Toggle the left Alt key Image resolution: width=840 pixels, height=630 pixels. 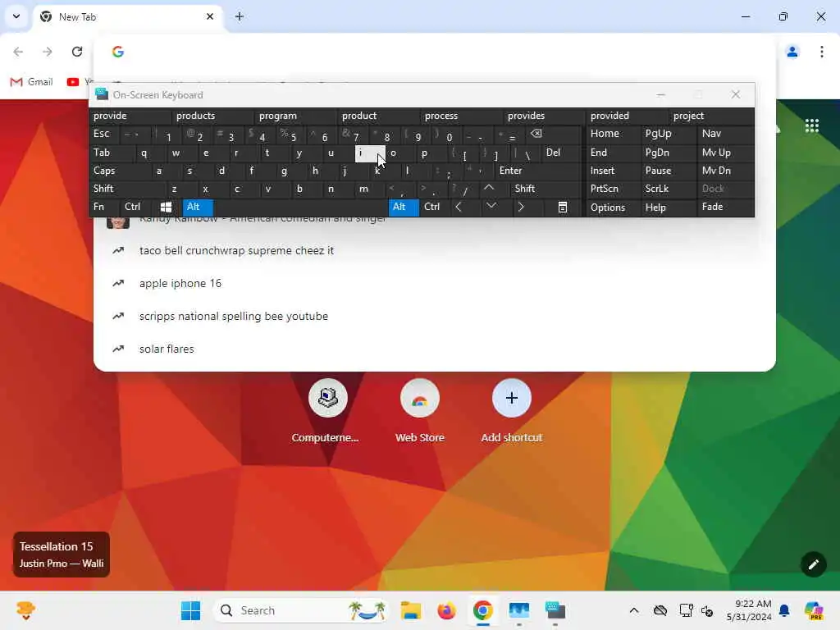[198, 208]
